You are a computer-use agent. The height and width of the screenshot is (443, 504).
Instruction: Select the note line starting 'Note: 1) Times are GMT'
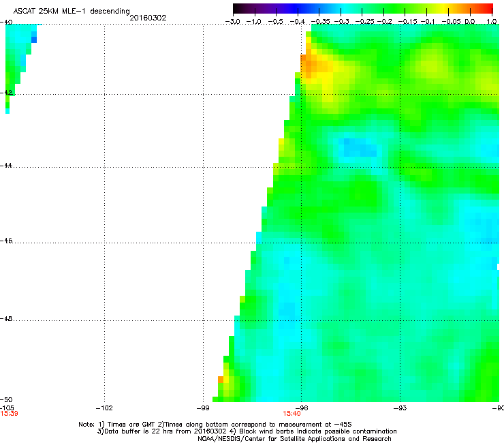point(215,425)
